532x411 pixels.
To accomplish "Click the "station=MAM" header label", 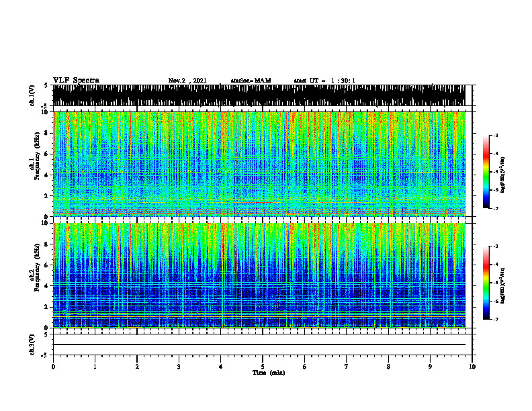I will [x=251, y=81].
